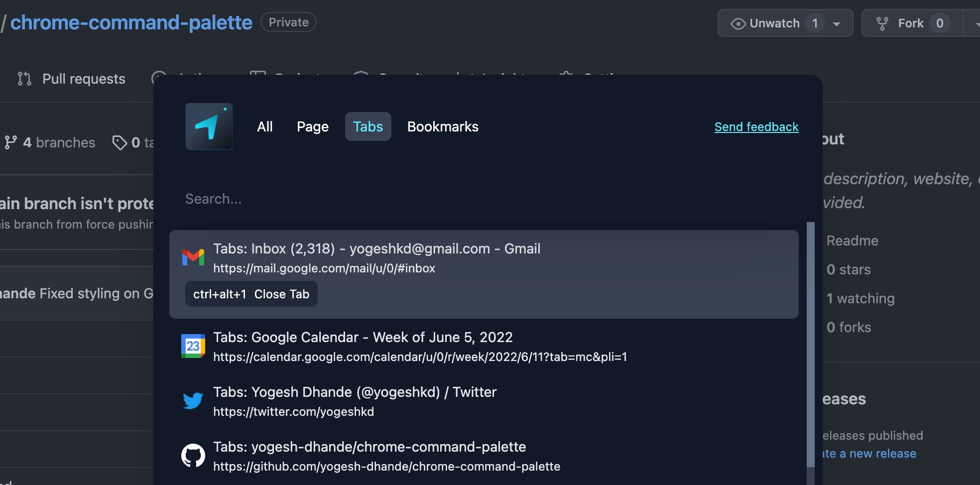This screenshot has height=485, width=980.
Task: Select the Google Calendar tab result
Action: tap(484, 346)
